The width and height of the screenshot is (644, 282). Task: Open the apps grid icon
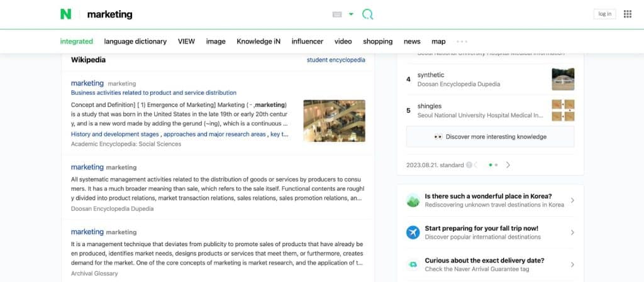coord(627,14)
